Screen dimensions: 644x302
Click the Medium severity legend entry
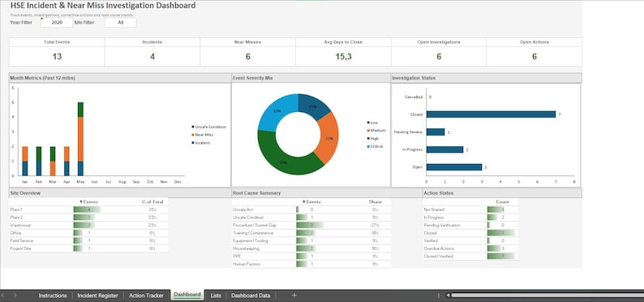click(376, 130)
